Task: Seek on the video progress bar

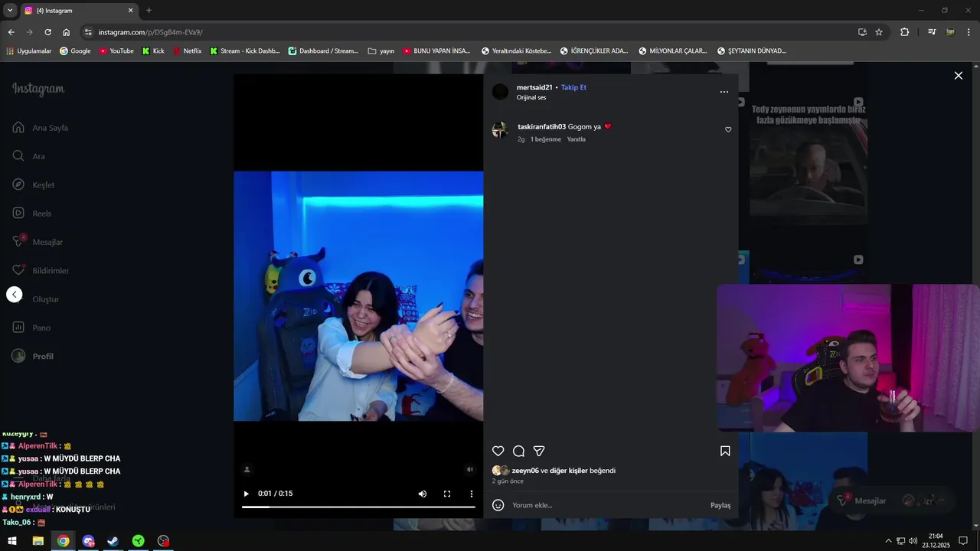Action: [358, 507]
